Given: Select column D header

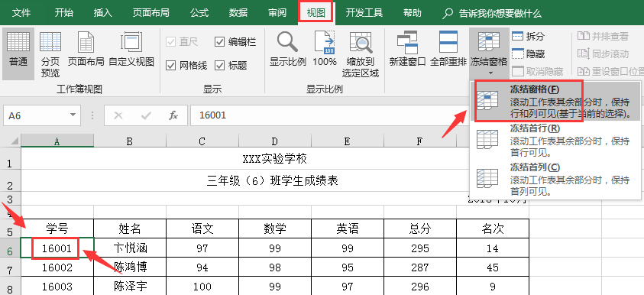Looking at the screenshot, I should coord(275,141).
